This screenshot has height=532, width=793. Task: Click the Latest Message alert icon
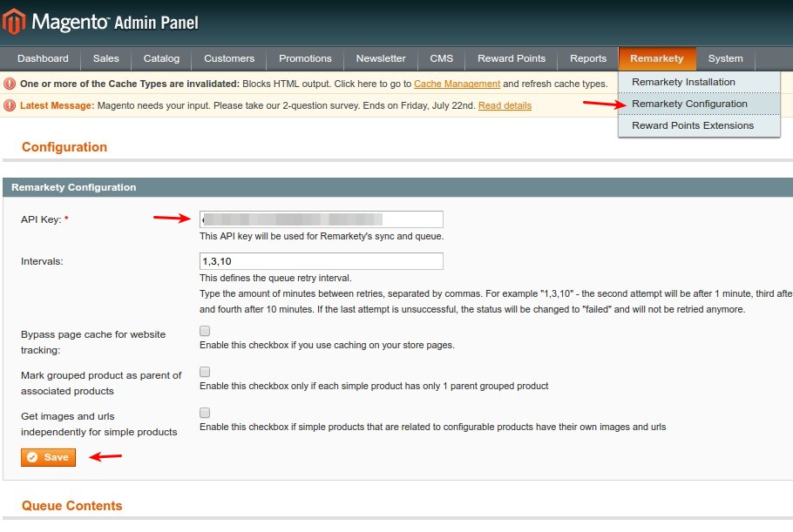tap(10, 105)
